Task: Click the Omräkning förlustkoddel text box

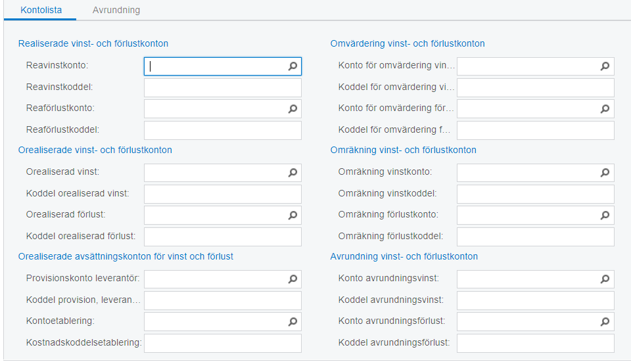Action: tap(535, 237)
